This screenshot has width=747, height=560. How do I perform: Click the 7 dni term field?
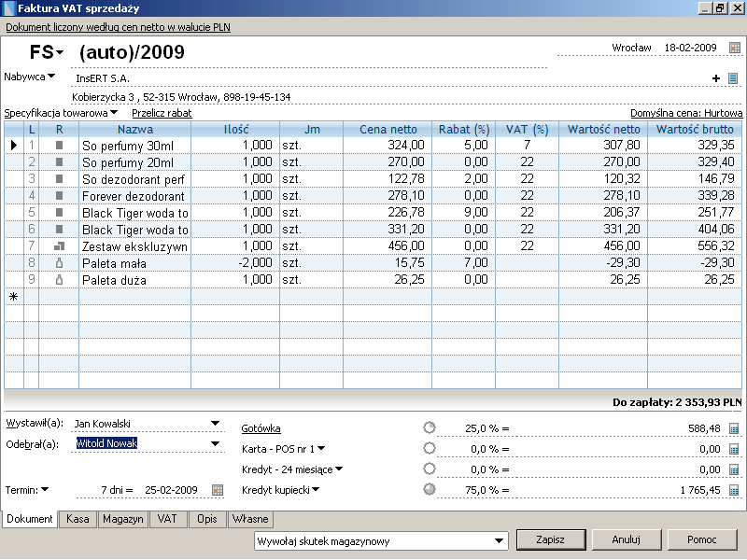coord(116,490)
